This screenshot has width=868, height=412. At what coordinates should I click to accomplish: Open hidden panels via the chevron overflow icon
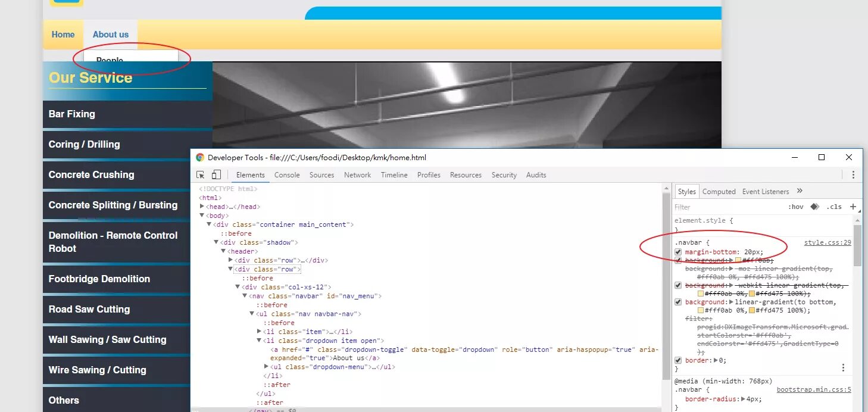(x=799, y=192)
